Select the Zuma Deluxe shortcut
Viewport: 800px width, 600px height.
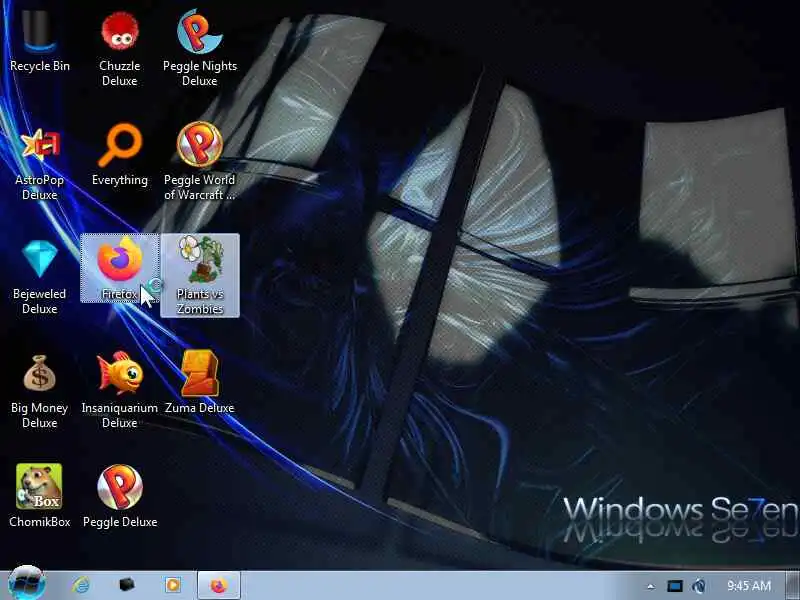point(199,382)
